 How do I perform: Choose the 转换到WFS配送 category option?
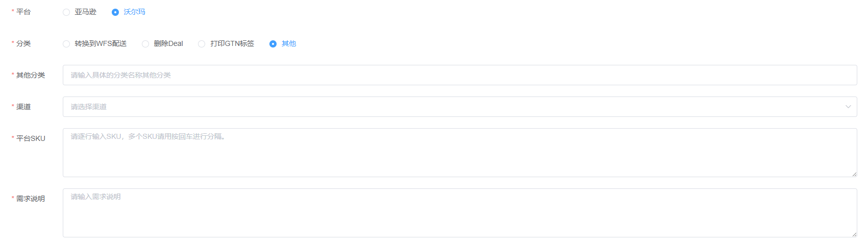coord(66,44)
